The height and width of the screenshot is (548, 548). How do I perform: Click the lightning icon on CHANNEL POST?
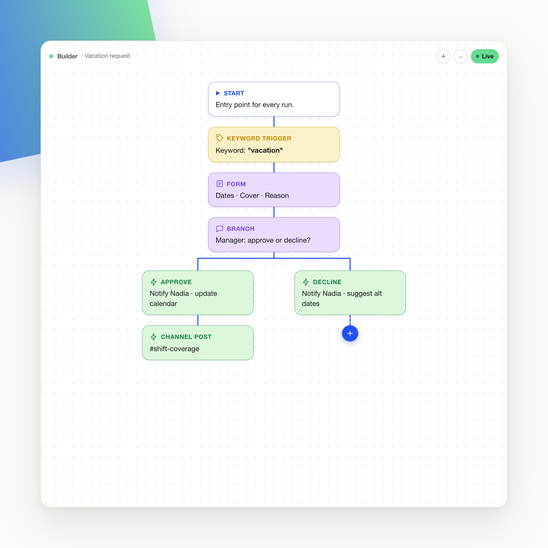(153, 337)
